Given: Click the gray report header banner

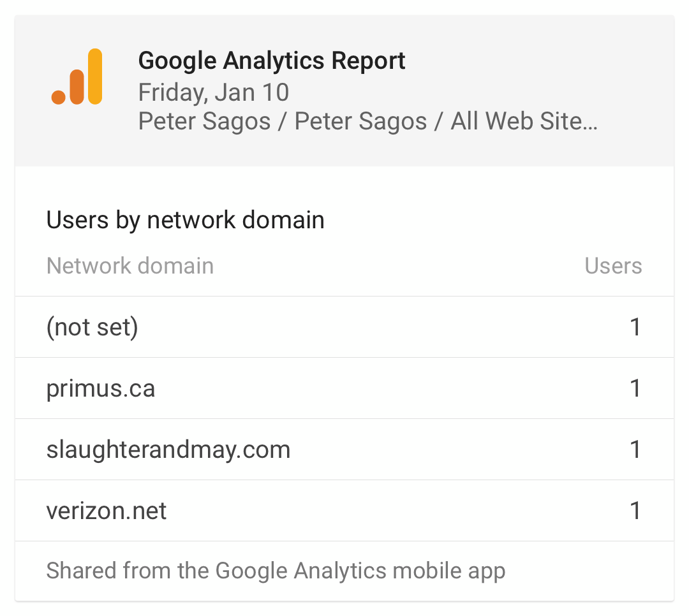Looking at the screenshot, I should (x=344, y=91).
